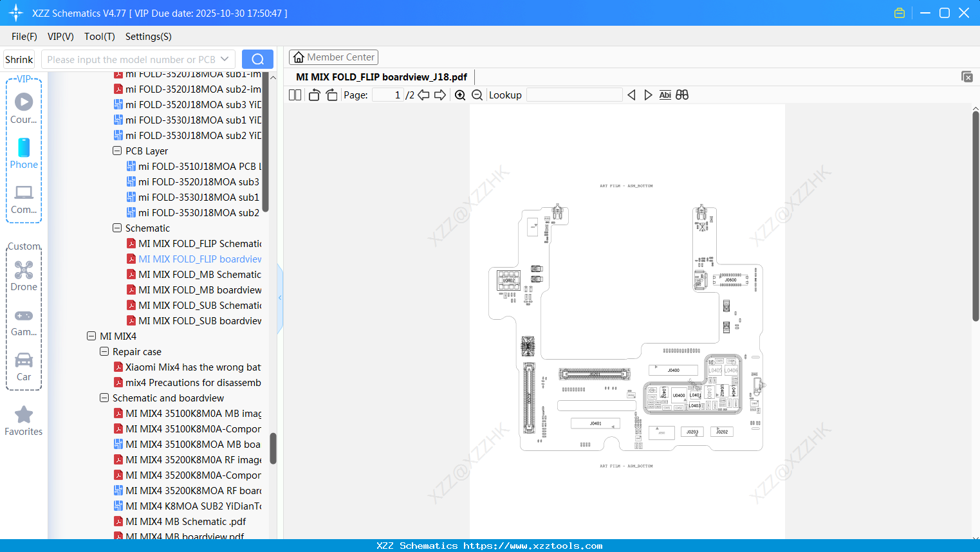Viewport: 980px width, 552px height.
Task: Open Member Center
Action: point(333,57)
